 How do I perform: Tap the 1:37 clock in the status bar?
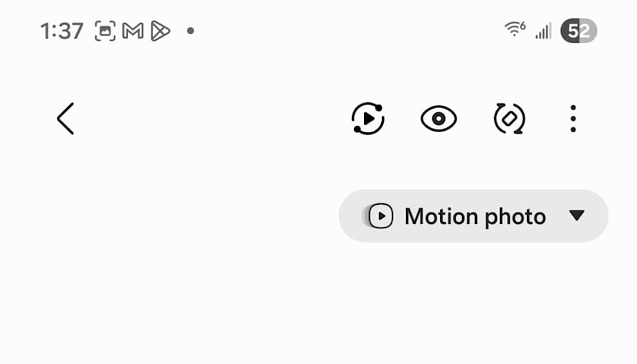(x=62, y=31)
